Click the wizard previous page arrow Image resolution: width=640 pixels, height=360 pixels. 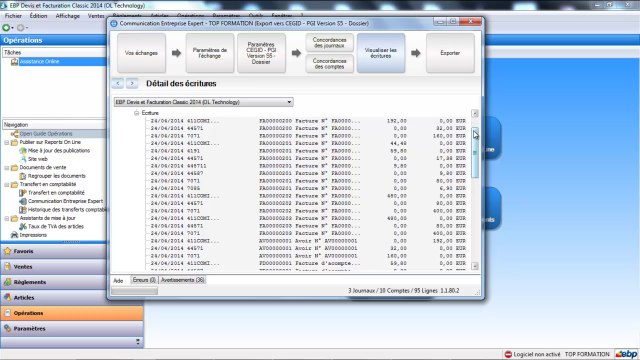(118, 83)
